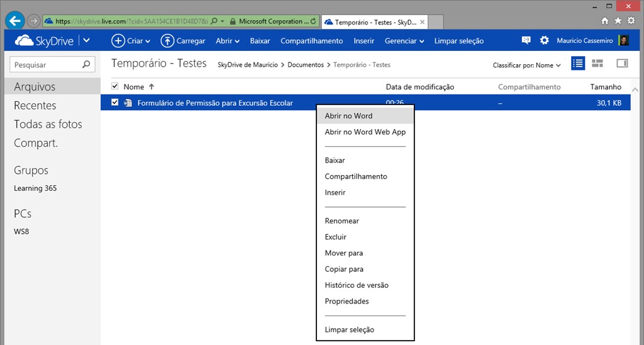Viewport: 644px width, 345px height.
Task: Open Recentes in the left sidebar
Action: point(35,105)
